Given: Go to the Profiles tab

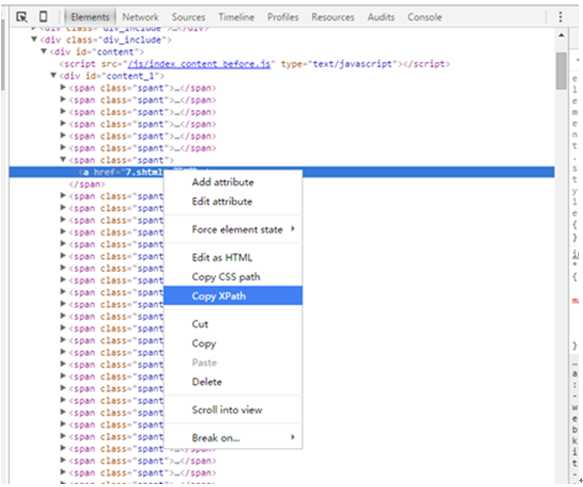Looking at the screenshot, I should 283,17.
